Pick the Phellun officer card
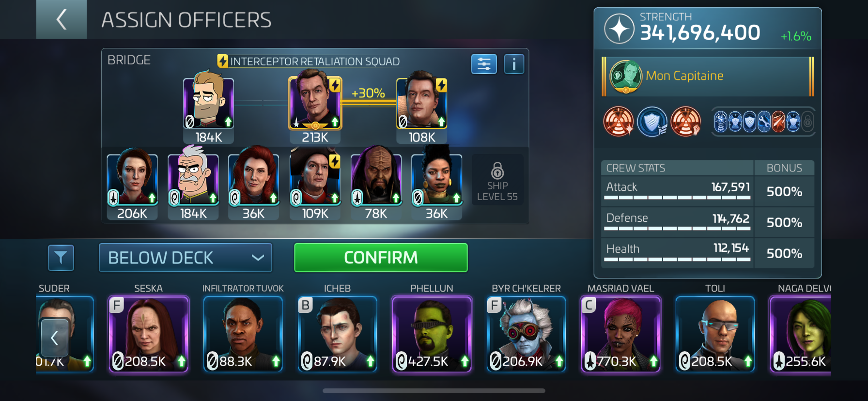This screenshot has height=401, width=868. [x=432, y=334]
